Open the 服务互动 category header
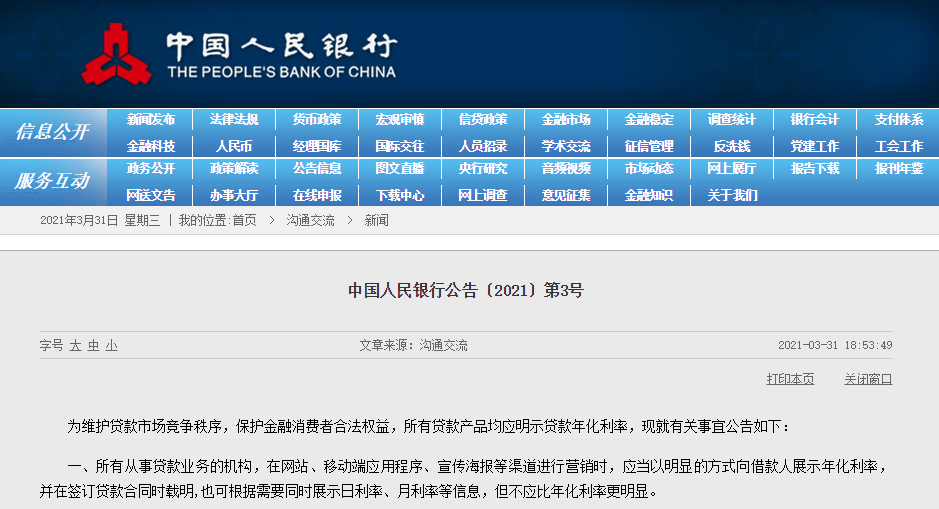Viewport: 939px width, 509px height. click(x=52, y=182)
